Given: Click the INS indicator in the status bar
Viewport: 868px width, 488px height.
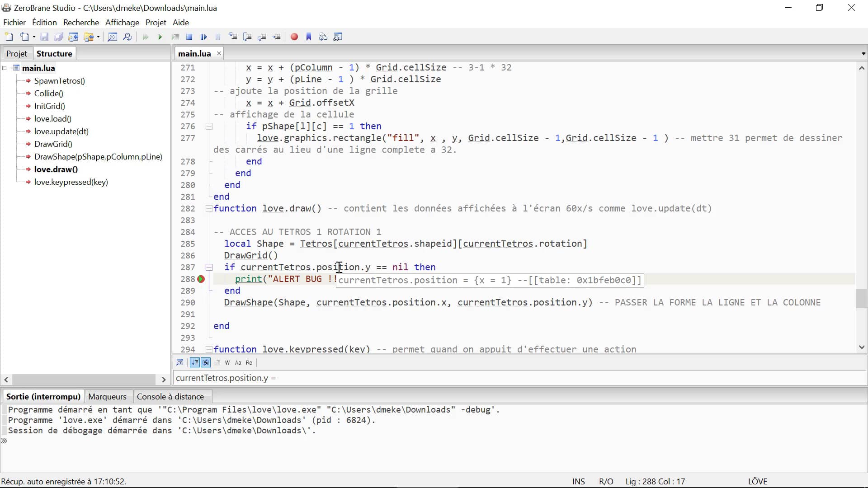Looking at the screenshot, I should [x=579, y=481].
